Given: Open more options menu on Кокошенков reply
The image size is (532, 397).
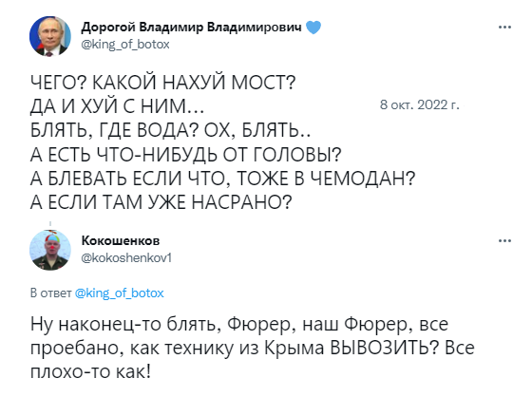Looking at the screenshot, I should 504,241.
